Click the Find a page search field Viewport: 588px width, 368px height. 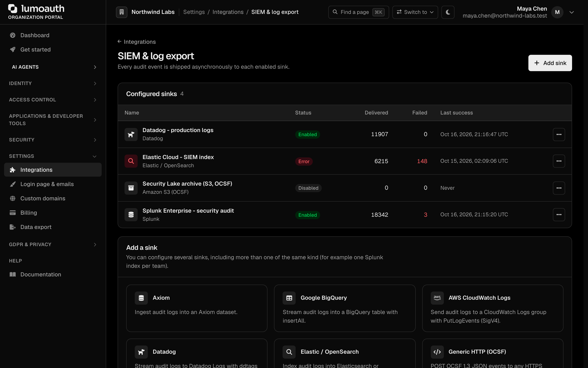pos(358,12)
